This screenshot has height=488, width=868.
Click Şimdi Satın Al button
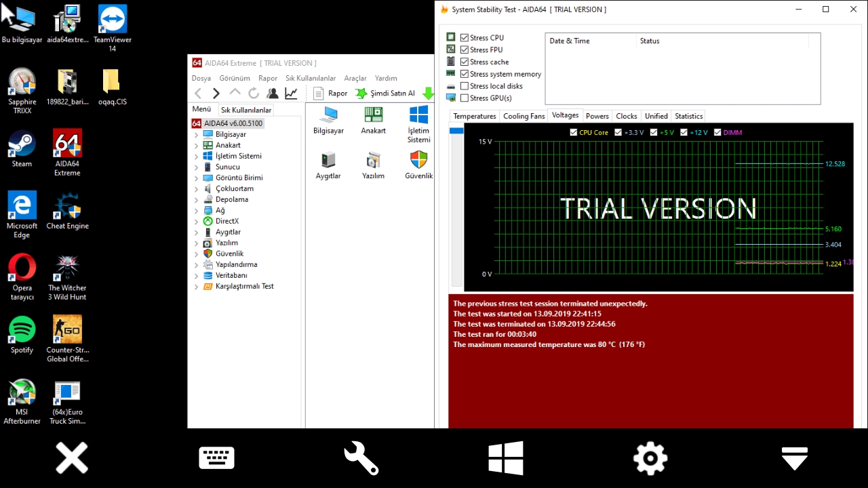point(385,94)
